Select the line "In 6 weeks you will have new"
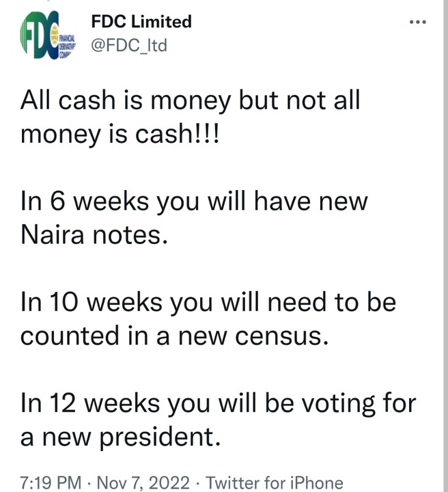This screenshot has width=448, height=492. click(194, 202)
